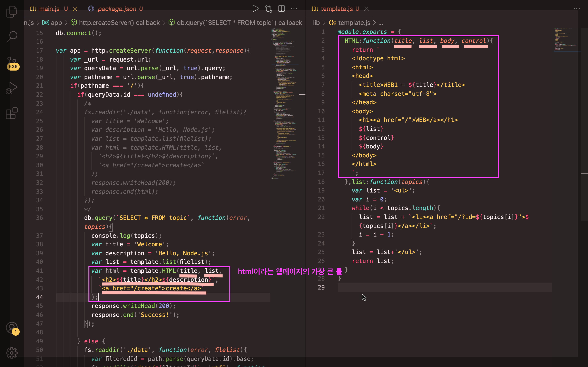Click http.createServer() callback breadcrumb
Viewport: 588px width, 367px height.
[119, 23]
